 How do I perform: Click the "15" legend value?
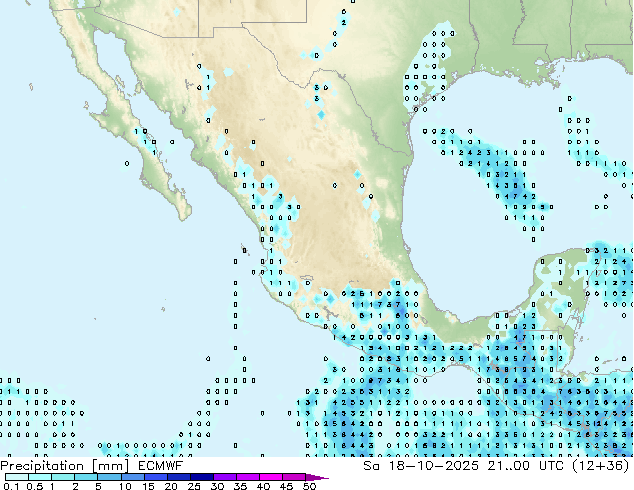[148, 486]
